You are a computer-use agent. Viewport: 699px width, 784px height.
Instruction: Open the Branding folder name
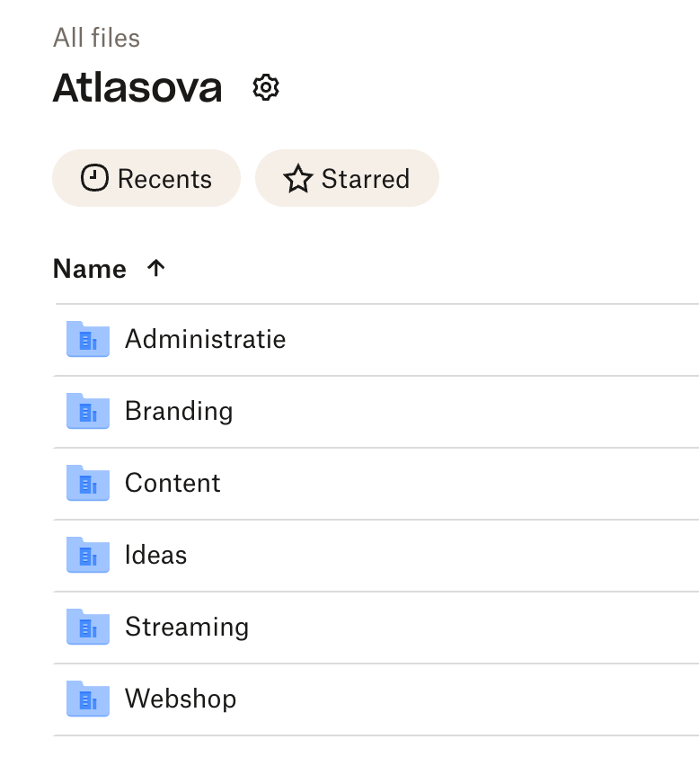pos(179,411)
